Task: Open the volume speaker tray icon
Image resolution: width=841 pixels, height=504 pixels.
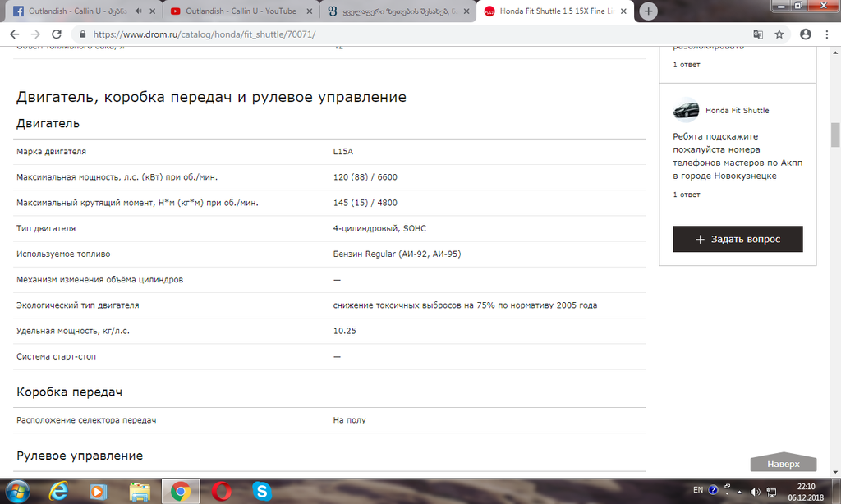Action: (x=756, y=492)
